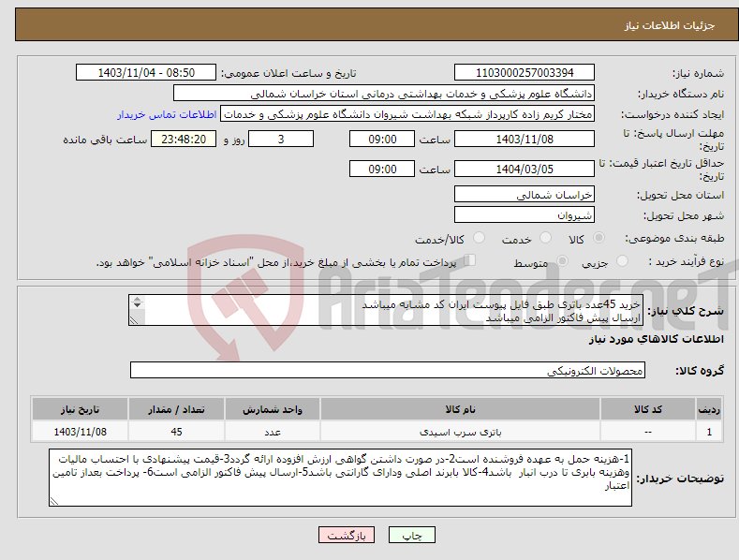The height and width of the screenshot is (560, 739).
Task: Click the delivery province خراسان شمالی field
Action: point(525,194)
